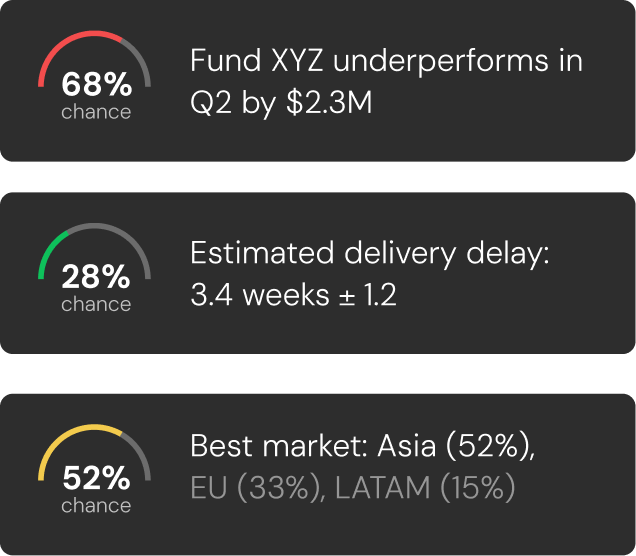Click "chance" label under 68%

96,112
